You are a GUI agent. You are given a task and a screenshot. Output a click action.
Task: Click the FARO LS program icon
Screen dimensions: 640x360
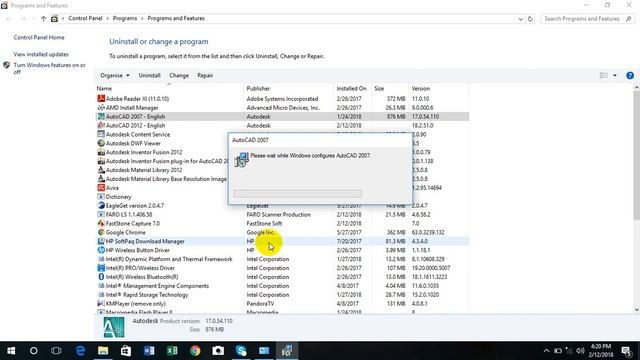(x=101, y=214)
